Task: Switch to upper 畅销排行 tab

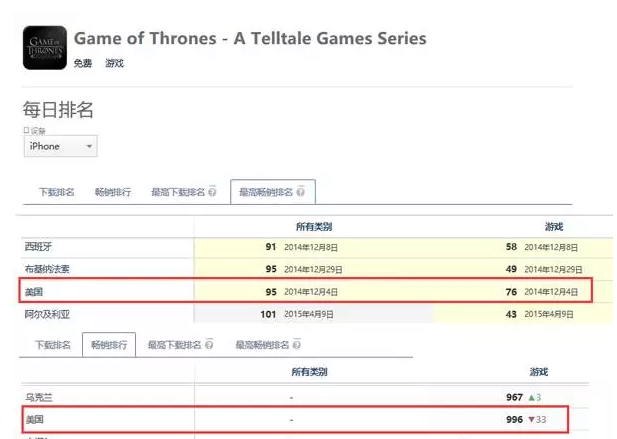Action: tap(113, 192)
